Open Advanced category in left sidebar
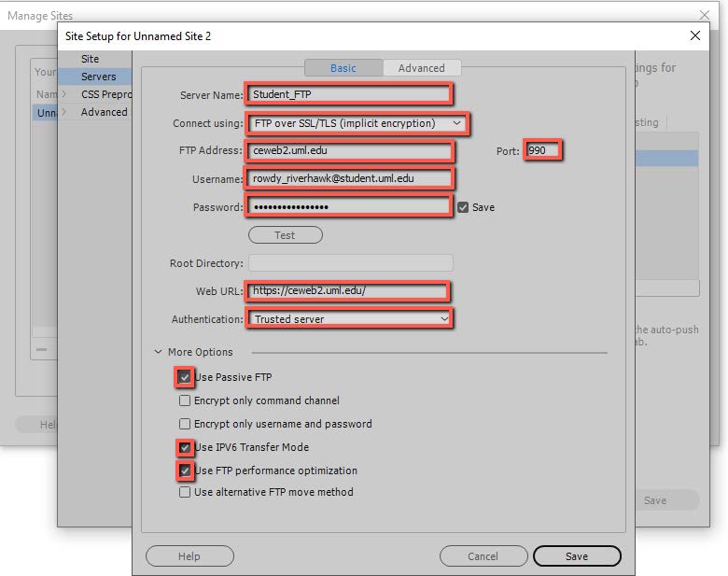Screen dimensions: 728x576 tap(104, 112)
